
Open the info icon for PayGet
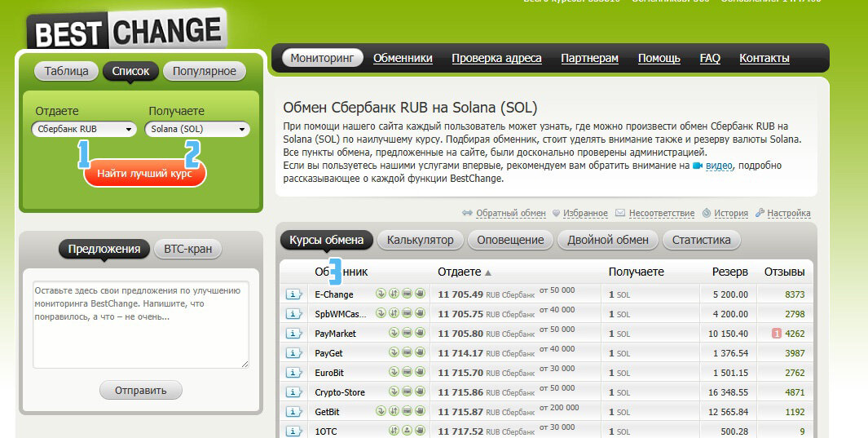(x=293, y=352)
